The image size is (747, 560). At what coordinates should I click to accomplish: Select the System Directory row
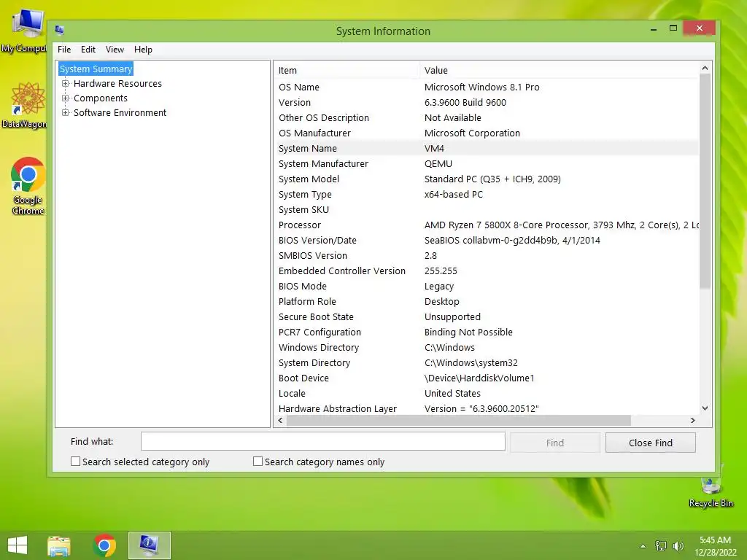point(487,363)
